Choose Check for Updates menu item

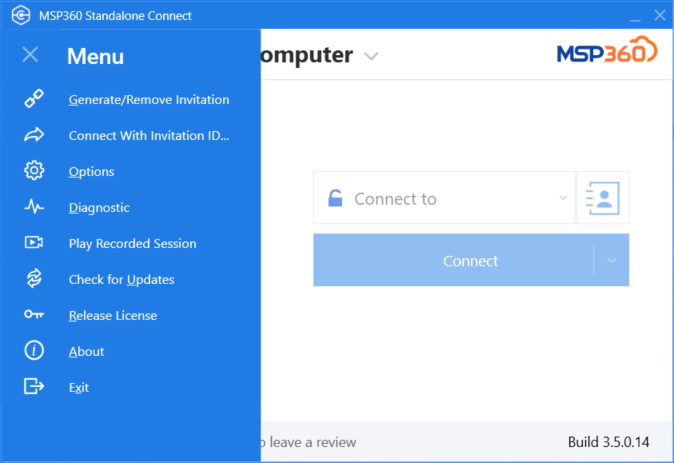coord(121,279)
